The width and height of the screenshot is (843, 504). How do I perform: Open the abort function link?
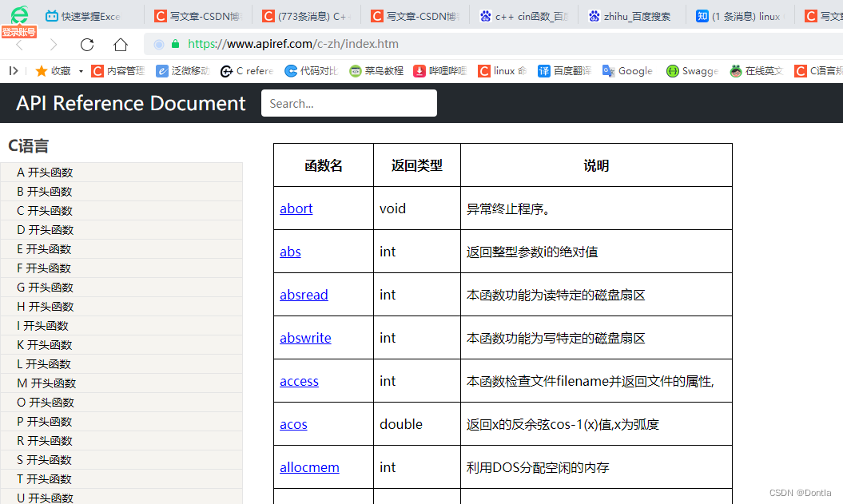tap(296, 208)
